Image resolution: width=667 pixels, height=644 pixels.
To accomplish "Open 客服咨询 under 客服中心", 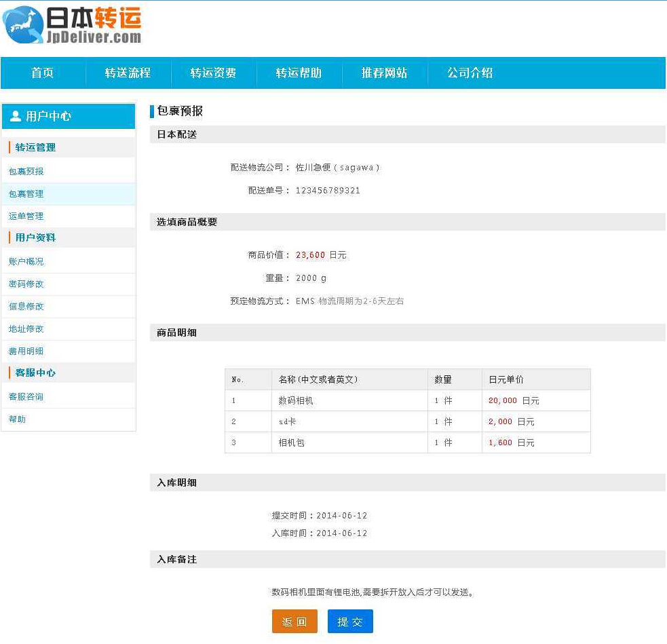I will click(x=26, y=396).
